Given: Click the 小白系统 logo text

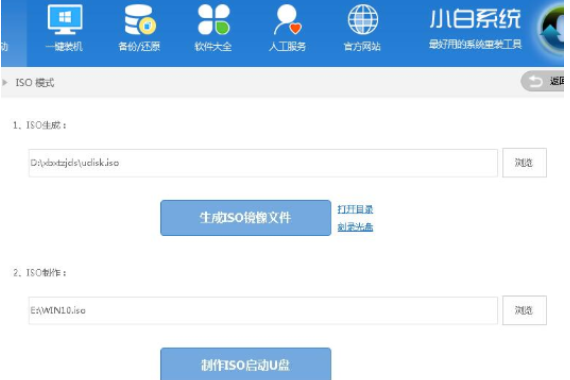Looking at the screenshot, I should 475,19.
